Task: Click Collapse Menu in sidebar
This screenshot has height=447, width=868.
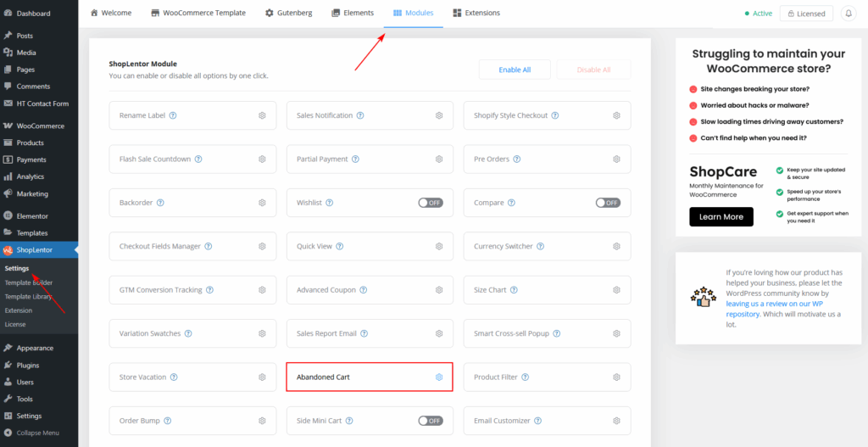Action: click(39, 433)
